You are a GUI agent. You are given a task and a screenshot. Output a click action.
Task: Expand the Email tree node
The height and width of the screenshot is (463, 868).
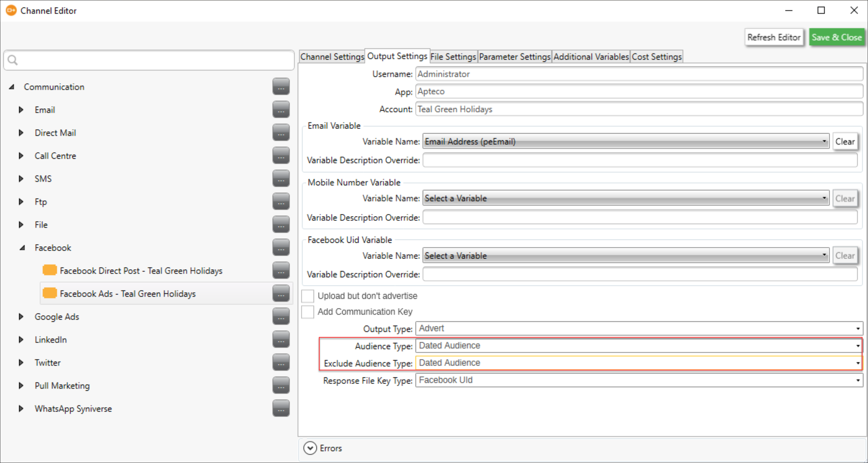[21, 110]
